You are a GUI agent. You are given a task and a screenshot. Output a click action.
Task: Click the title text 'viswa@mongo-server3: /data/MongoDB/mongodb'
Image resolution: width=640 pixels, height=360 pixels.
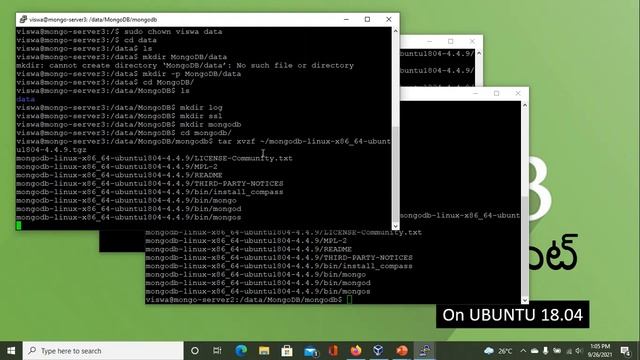click(x=93, y=20)
